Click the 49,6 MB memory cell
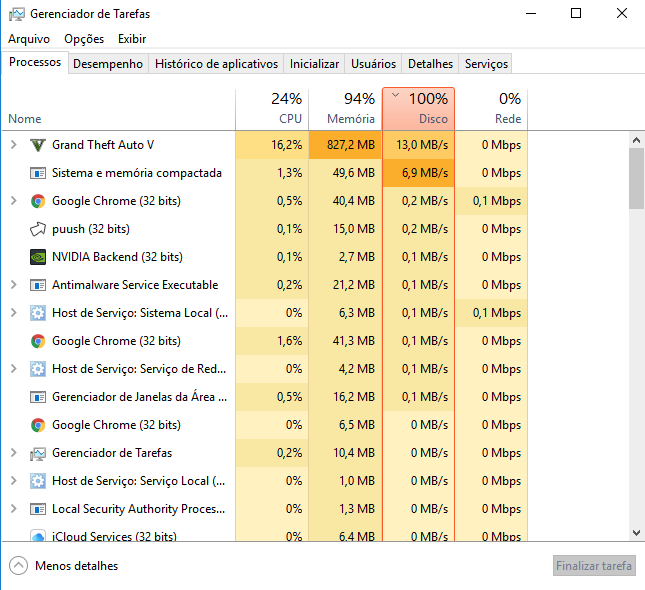Viewport: 645px width, 590px height. tap(345, 173)
